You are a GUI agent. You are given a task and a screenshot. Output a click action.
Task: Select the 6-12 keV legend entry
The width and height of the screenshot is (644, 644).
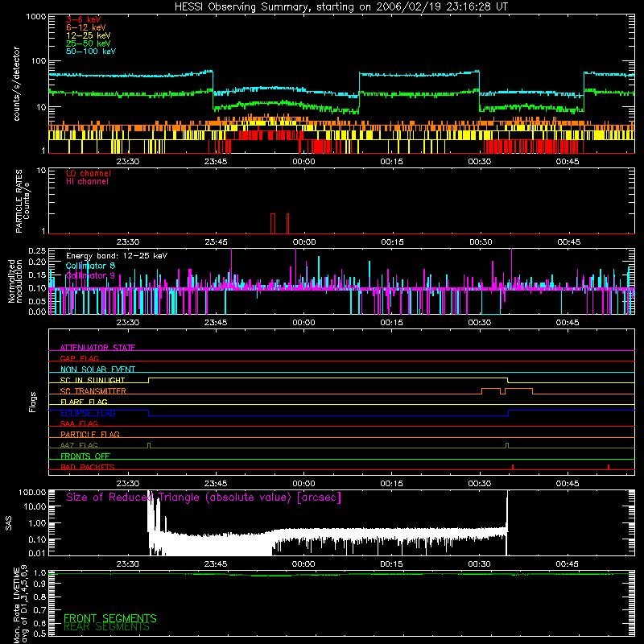(86, 27)
